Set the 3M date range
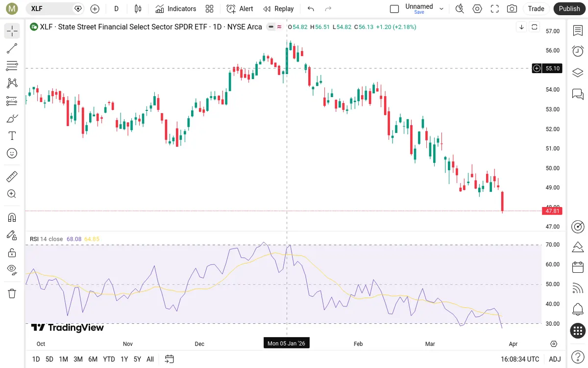Image resolution: width=588 pixels, height=368 pixels. (78, 359)
